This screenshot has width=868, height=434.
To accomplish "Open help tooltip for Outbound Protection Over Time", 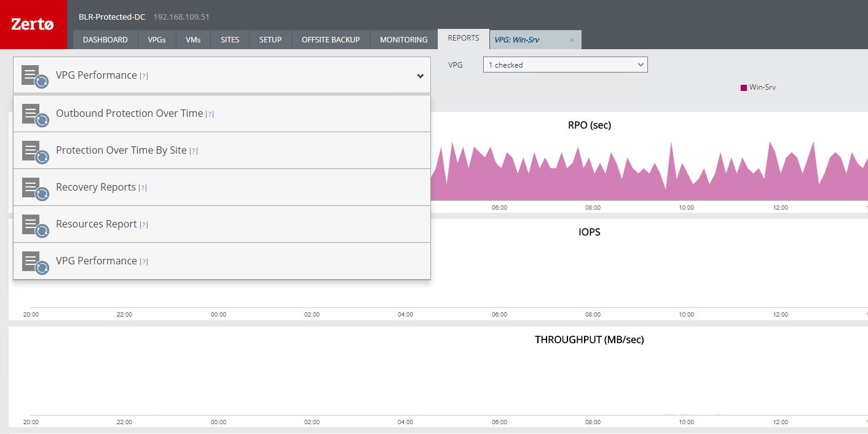I will point(210,114).
